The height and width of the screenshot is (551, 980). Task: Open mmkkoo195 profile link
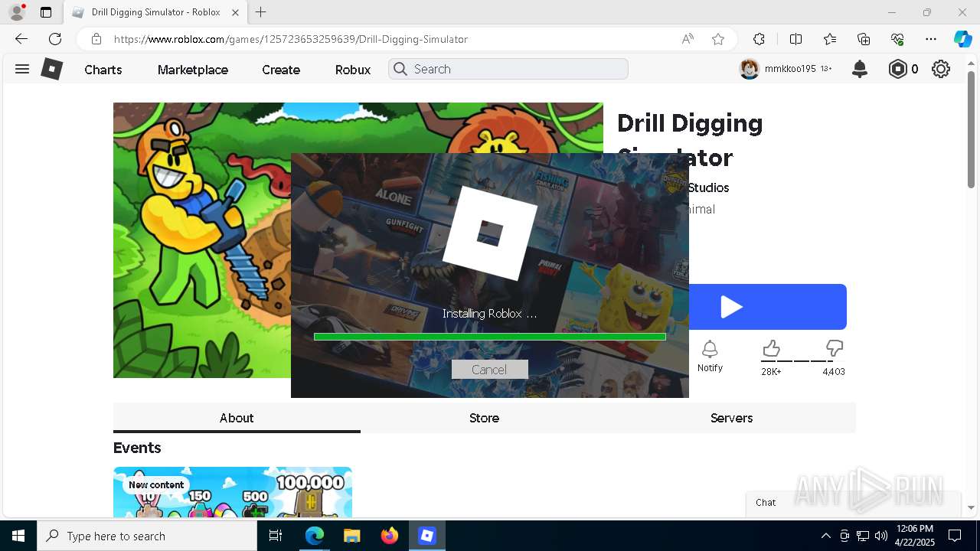[789, 69]
